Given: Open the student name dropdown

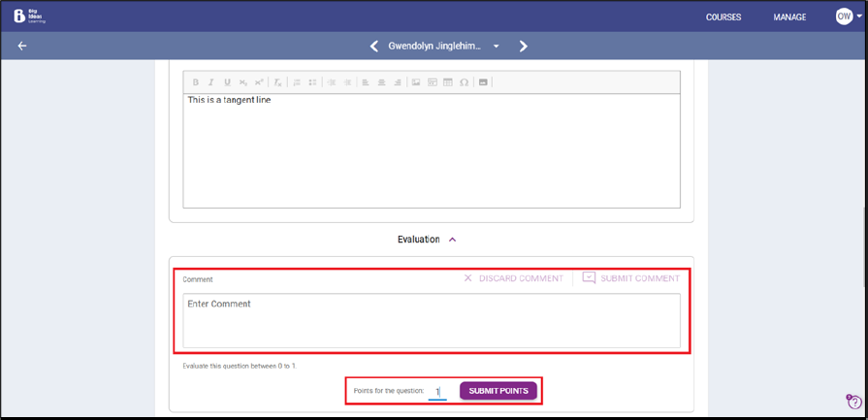Looking at the screenshot, I should tap(497, 47).
